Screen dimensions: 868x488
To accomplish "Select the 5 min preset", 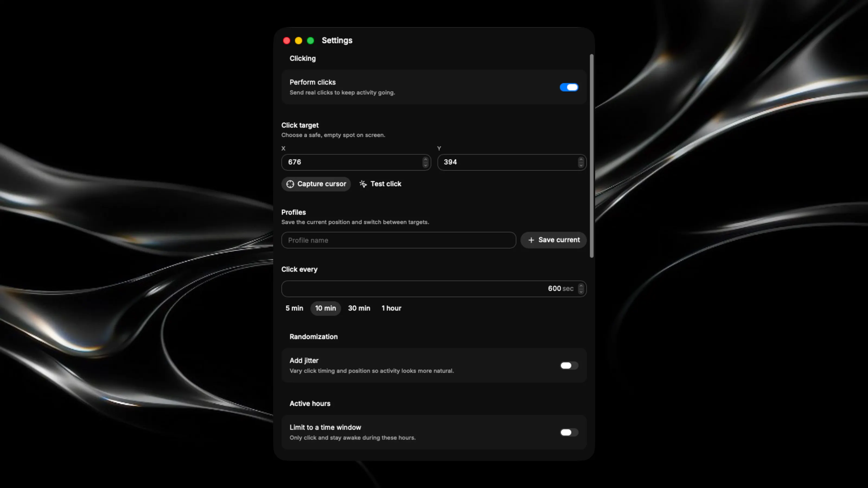I will pos(294,308).
